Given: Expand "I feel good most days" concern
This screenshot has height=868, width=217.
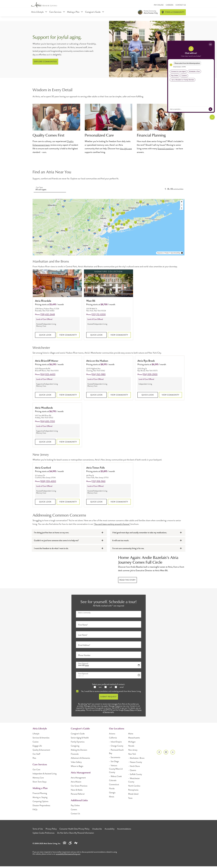Looking at the screenshot, I should pos(147,533).
